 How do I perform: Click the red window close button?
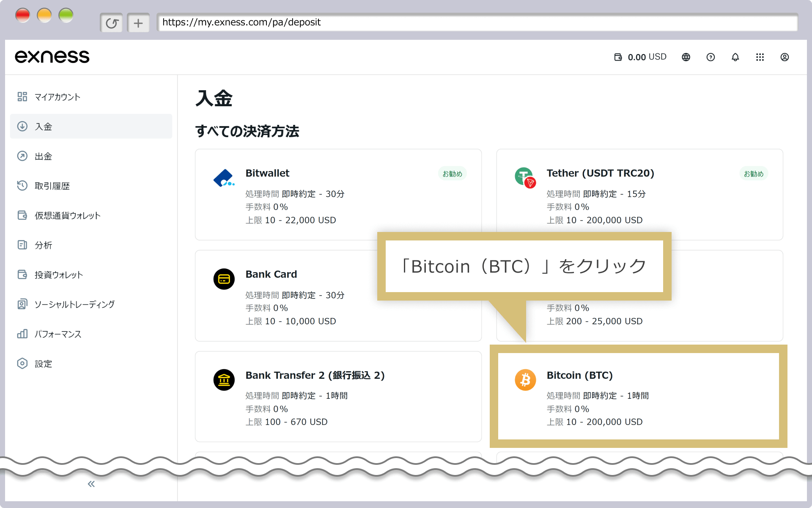23,15
